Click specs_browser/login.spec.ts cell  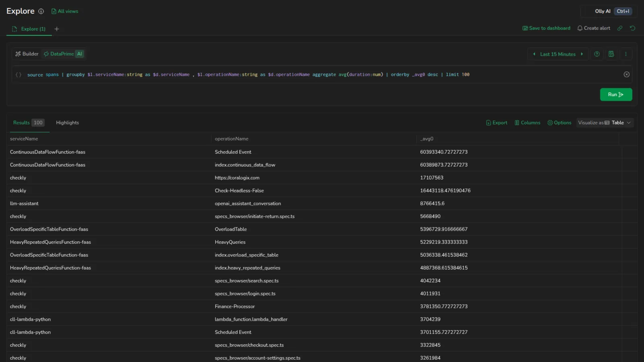point(245,294)
